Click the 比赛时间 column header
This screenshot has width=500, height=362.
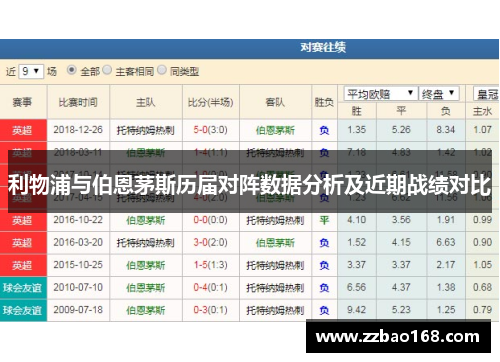click(78, 102)
